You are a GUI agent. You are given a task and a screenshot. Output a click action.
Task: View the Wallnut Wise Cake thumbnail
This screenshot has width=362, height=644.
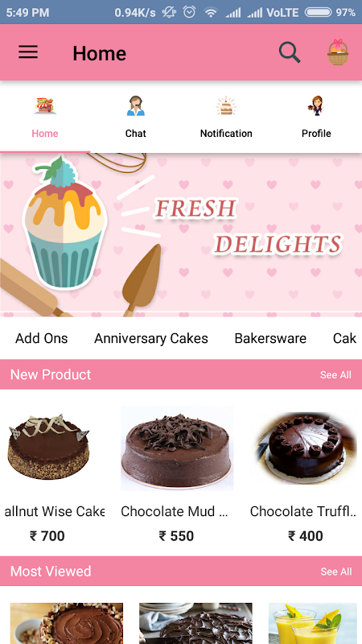tap(48, 447)
